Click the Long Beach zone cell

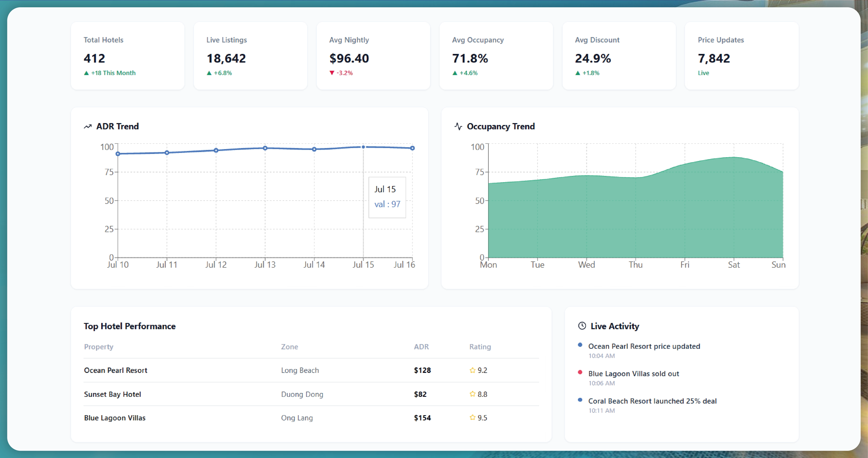(x=300, y=370)
